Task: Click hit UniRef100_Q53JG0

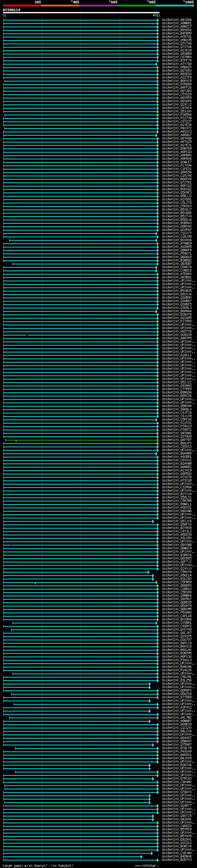Action: click(176, 111)
